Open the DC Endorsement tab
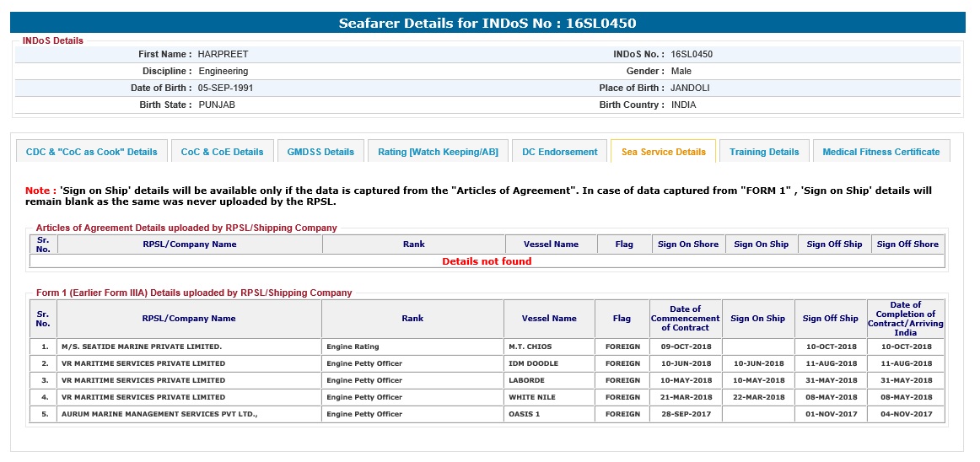Viewport: 980px width, 462px height. (559, 152)
